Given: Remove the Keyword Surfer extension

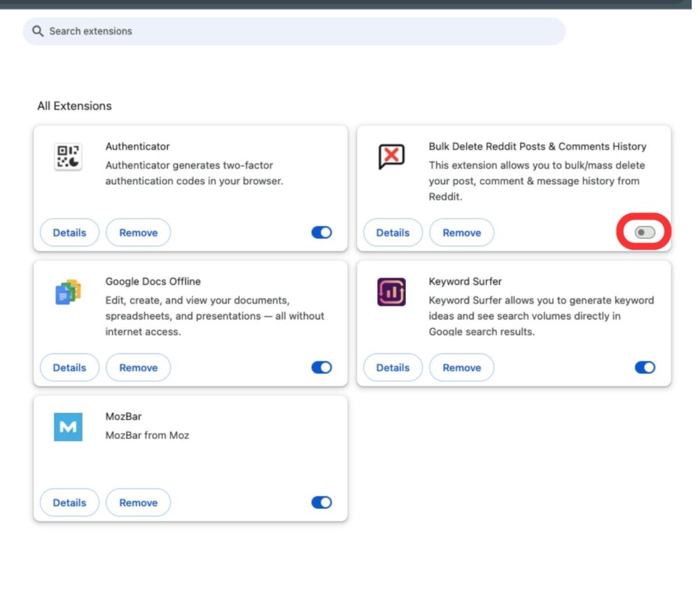Looking at the screenshot, I should [x=461, y=367].
